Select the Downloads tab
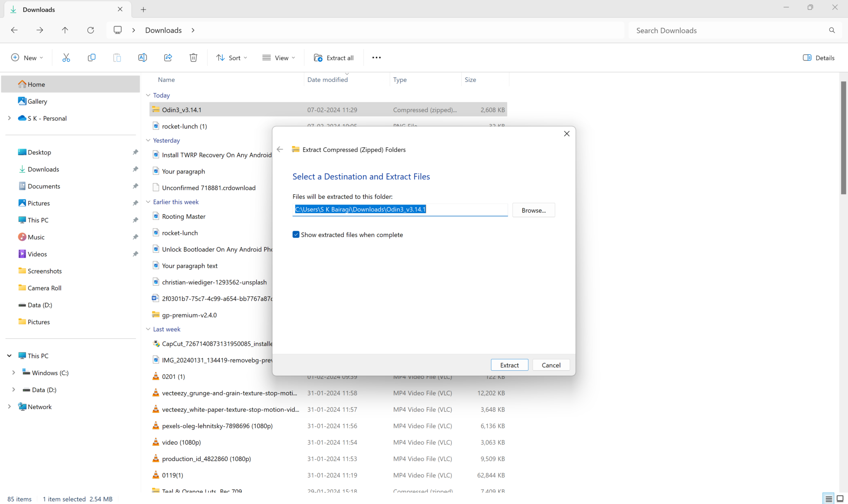This screenshot has height=504, width=848. point(67,9)
